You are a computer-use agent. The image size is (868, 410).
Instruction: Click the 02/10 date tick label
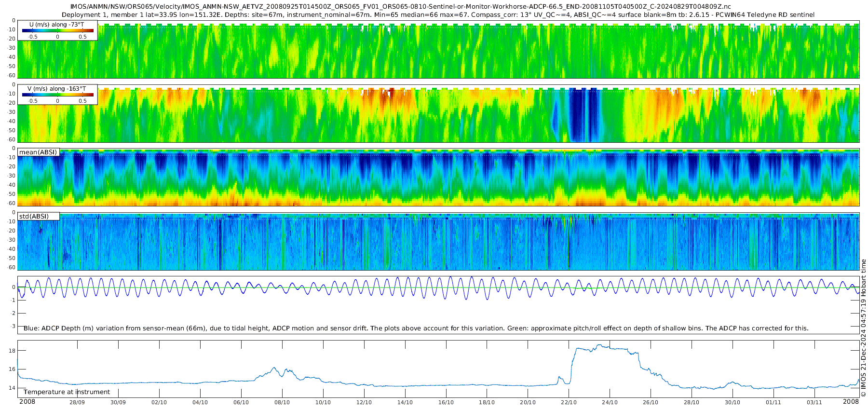(159, 402)
